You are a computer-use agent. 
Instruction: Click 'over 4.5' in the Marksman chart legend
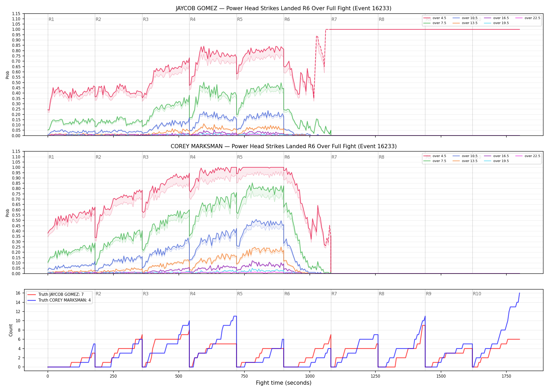pos(439,156)
